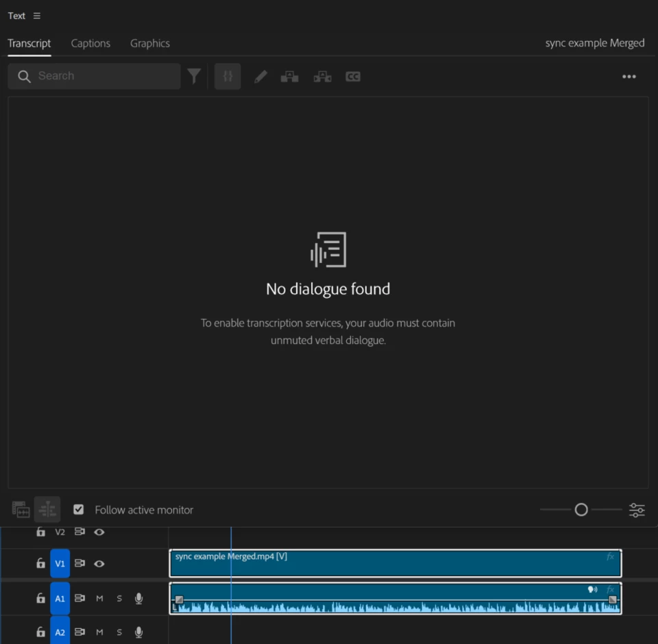Select the pencil edit transcript tool

point(260,77)
